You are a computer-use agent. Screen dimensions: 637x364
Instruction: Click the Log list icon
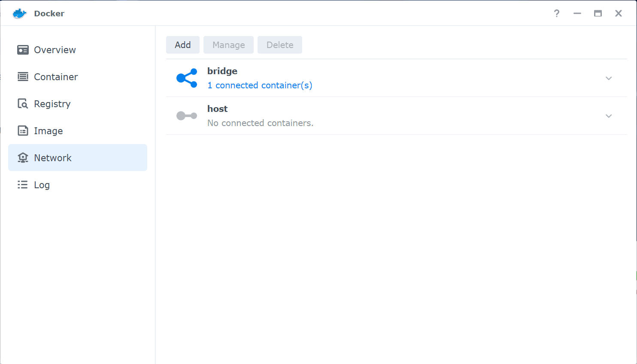click(23, 185)
